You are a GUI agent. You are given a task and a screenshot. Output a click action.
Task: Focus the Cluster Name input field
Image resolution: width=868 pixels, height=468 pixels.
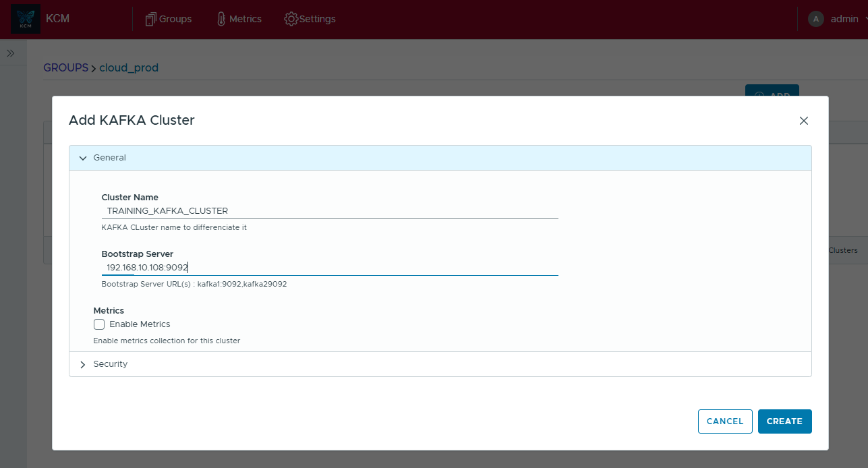(329, 211)
